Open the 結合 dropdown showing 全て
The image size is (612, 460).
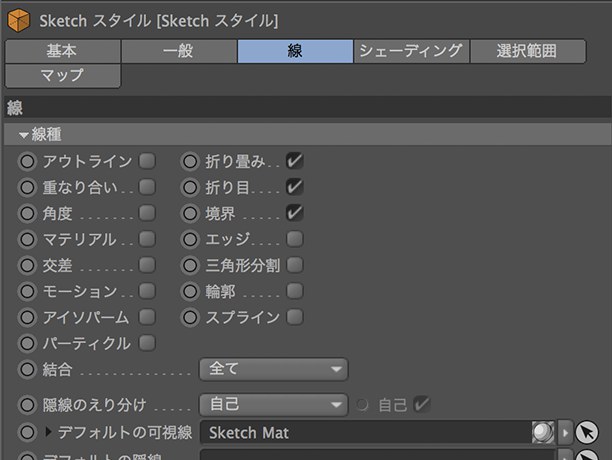tap(273, 369)
